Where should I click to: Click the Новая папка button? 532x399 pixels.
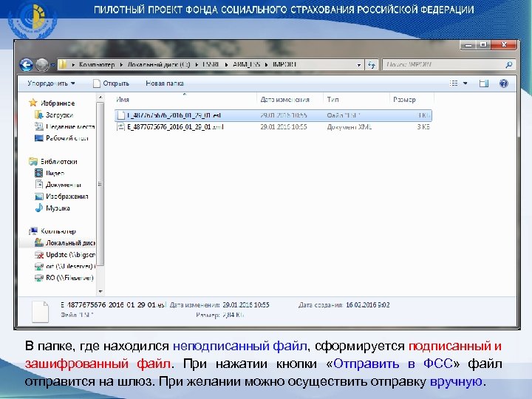165,83
